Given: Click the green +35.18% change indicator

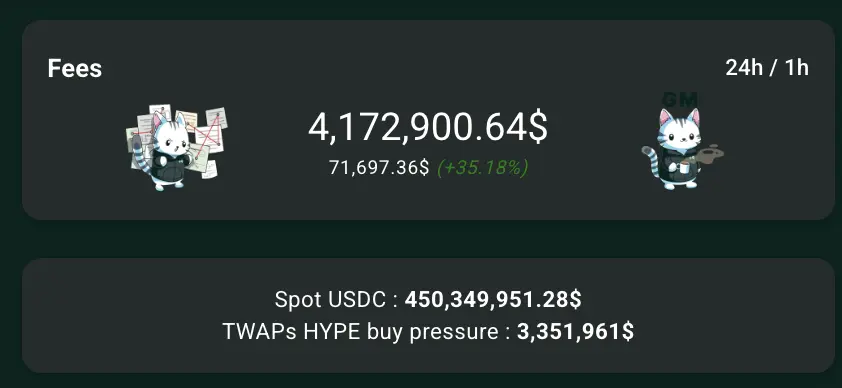Looking at the screenshot, I should (483, 168).
